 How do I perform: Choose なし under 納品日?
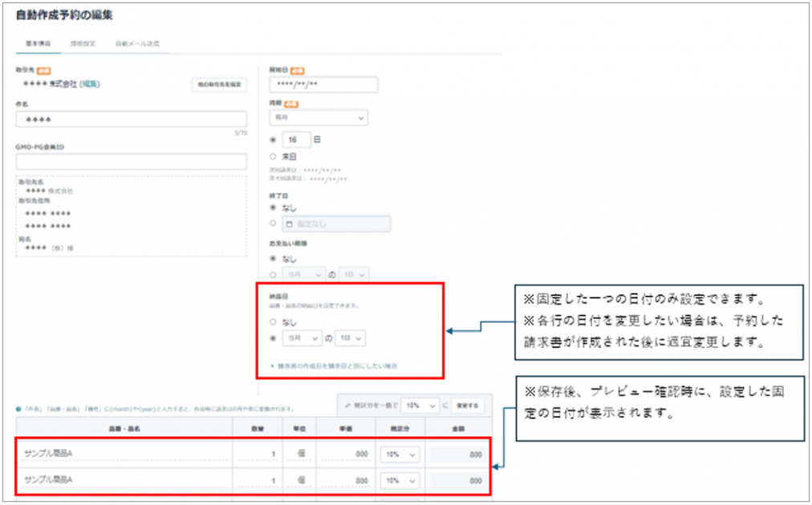point(273,322)
